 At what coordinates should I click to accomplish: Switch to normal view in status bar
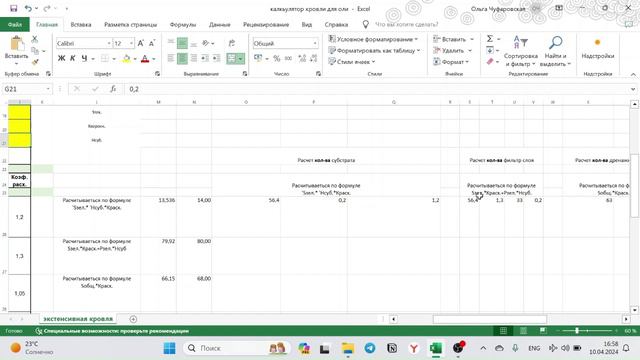coord(503,331)
